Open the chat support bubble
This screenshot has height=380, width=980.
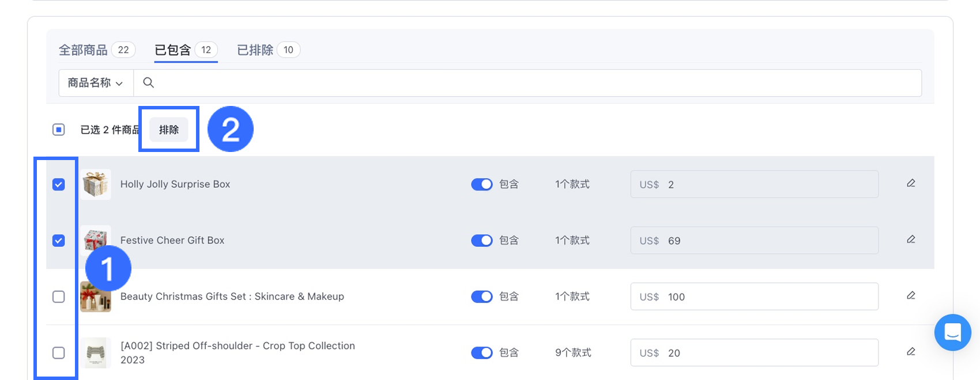(952, 332)
